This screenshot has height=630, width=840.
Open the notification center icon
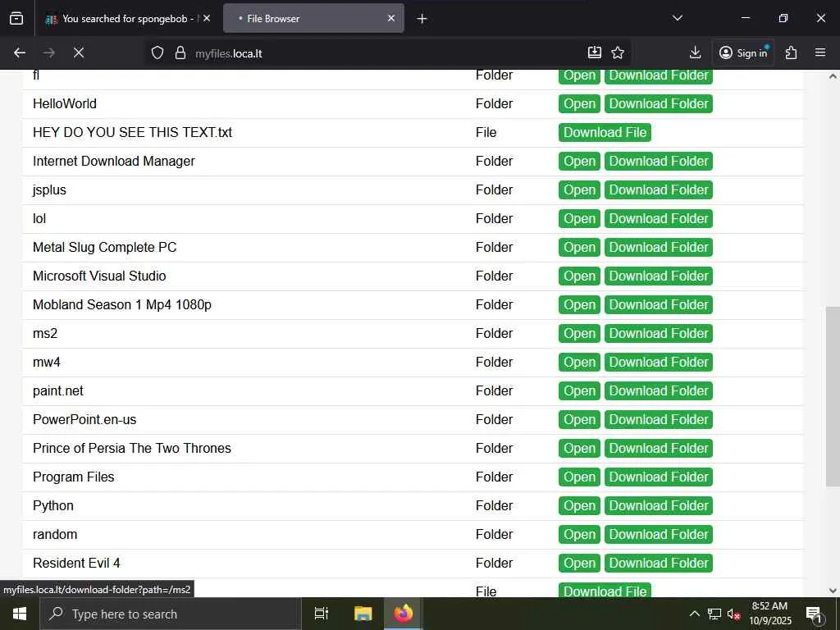pyautogui.click(x=814, y=614)
